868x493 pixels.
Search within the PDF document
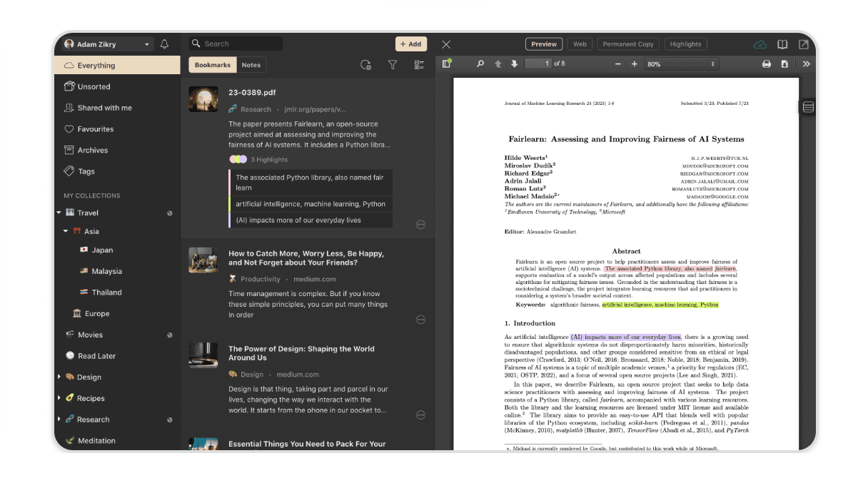[x=480, y=63]
